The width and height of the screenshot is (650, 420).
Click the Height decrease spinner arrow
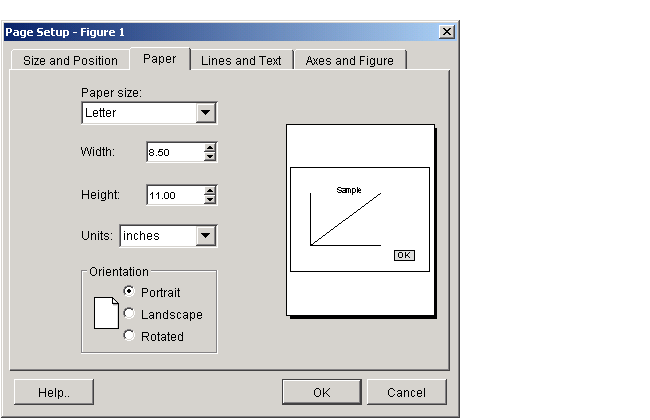(x=210, y=199)
